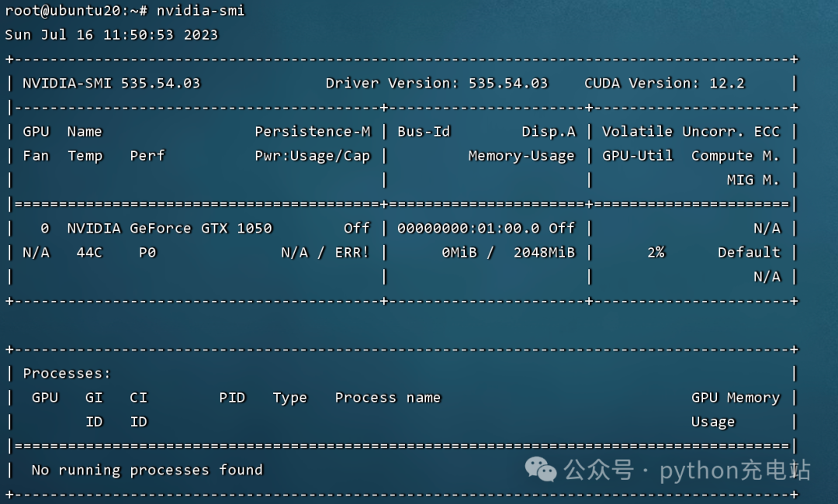Click the used memory value "0MiB"
Screen dimensions: 838x504
(x=459, y=253)
